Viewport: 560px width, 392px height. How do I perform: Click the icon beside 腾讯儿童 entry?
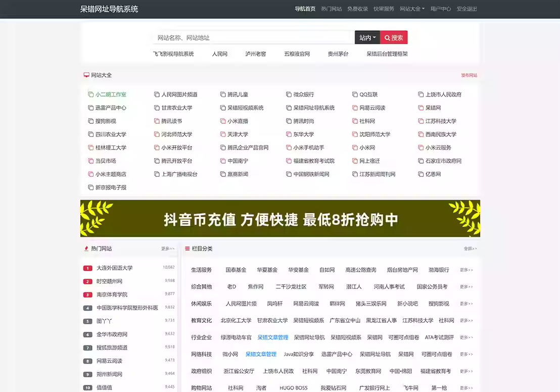[223, 94]
